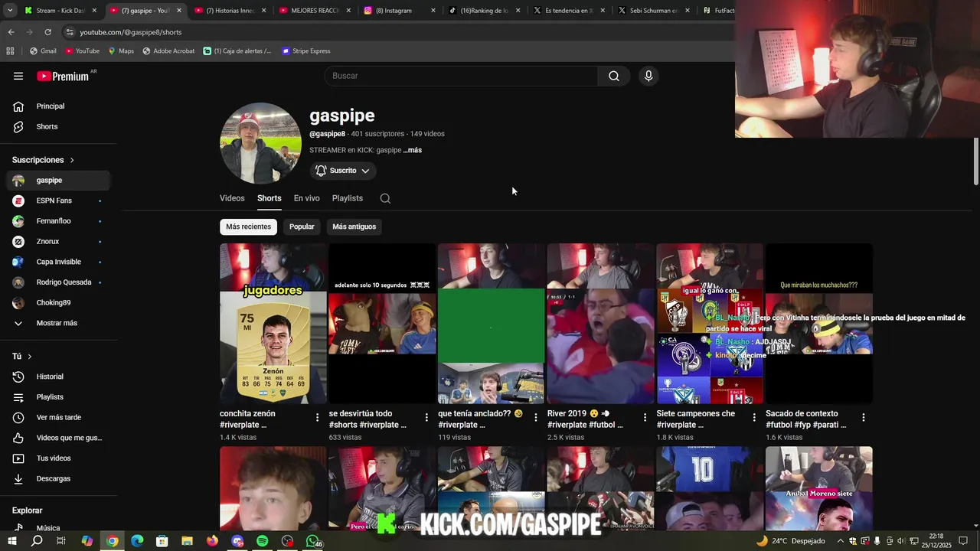Open Spotify from the taskbar
This screenshot has height=551, width=980.
(262, 541)
